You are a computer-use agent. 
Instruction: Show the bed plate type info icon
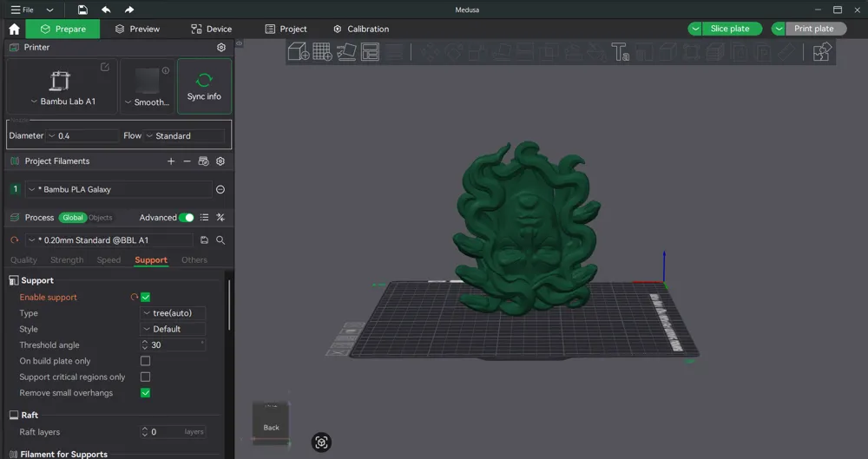coord(166,70)
